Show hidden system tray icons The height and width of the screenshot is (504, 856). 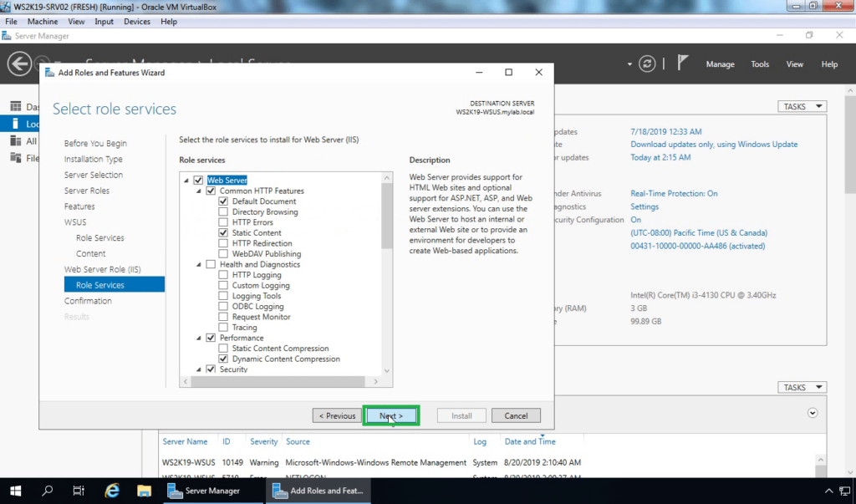[x=828, y=491]
